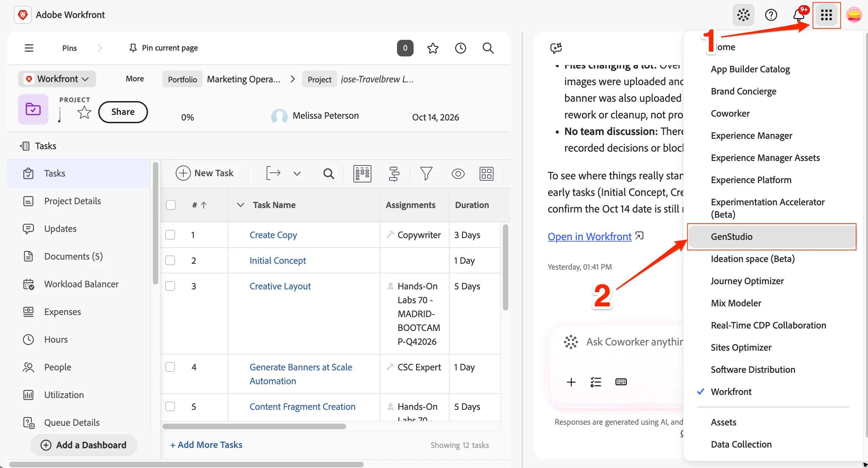Open the export options chevron

[x=297, y=173]
